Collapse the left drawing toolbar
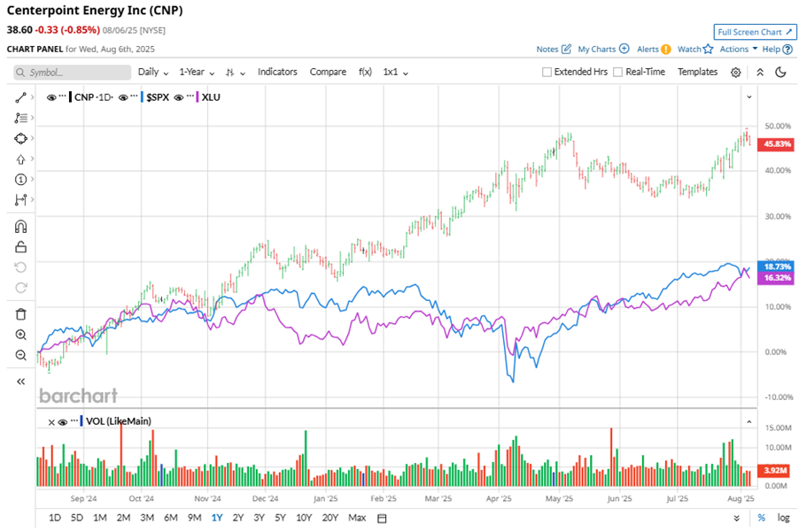799x532 pixels. coord(21,382)
